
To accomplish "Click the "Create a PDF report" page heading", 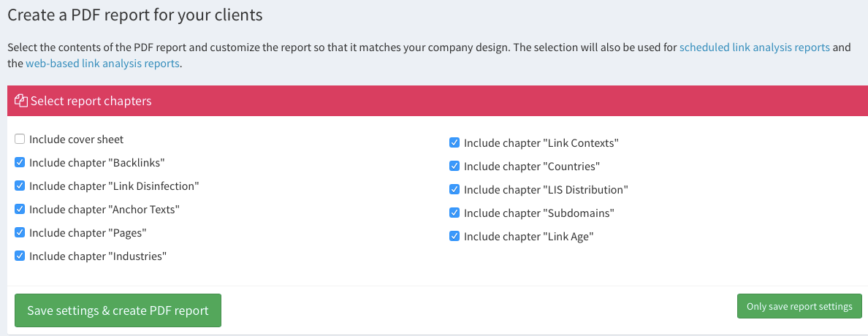I will tap(135, 14).
